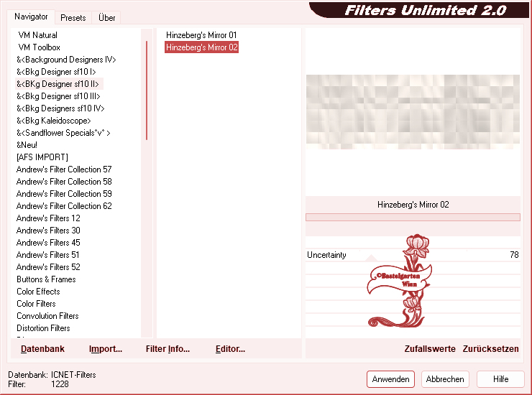
Task: Click Zufallswerte to randomize values
Action: 430,349
